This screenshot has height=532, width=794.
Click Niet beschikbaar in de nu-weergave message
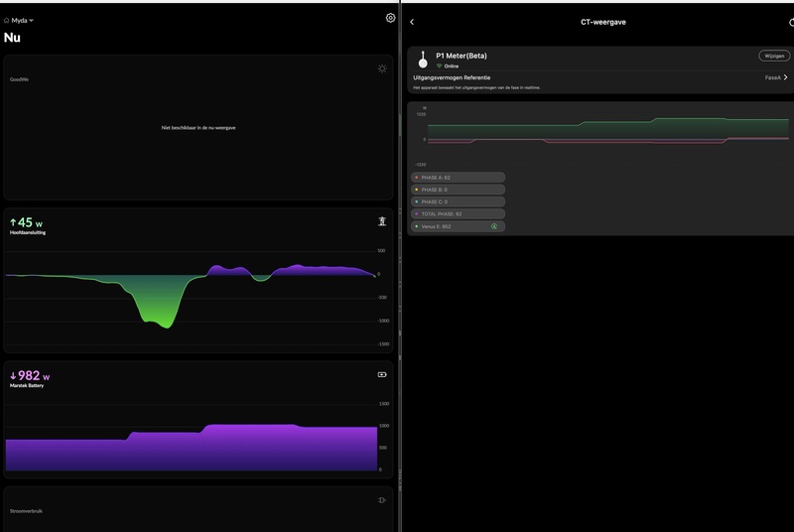pyautogui.click(x=198, y=128)
